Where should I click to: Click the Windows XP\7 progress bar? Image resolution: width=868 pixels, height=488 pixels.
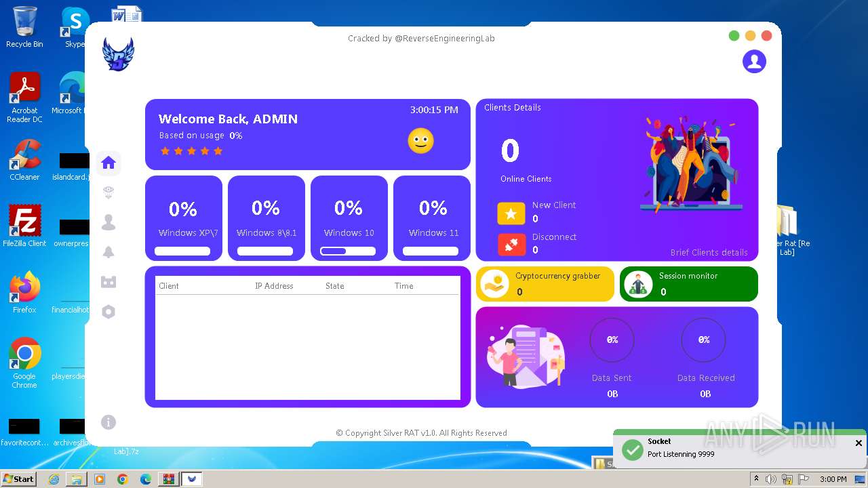pyautogui.click(x=182, y=251)
